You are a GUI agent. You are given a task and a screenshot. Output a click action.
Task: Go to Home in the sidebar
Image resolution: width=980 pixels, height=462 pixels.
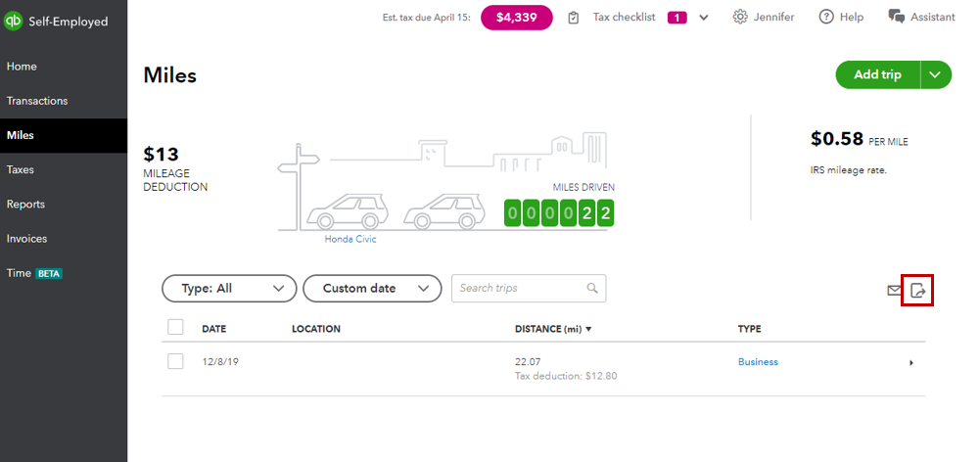(22, 67)
